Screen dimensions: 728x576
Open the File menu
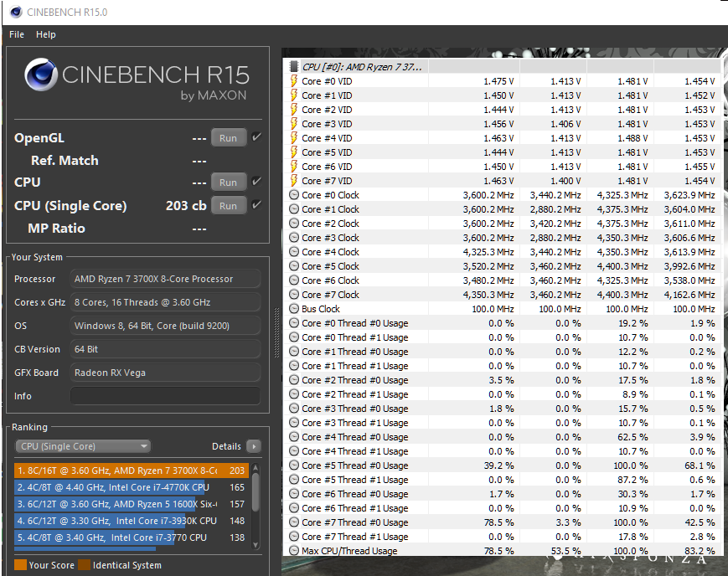(17, 34)
